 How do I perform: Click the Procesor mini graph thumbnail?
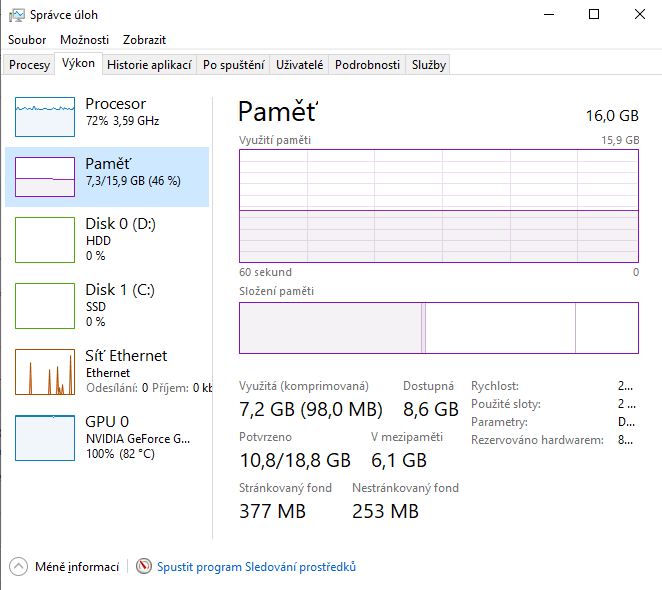[x=45, y=117]
